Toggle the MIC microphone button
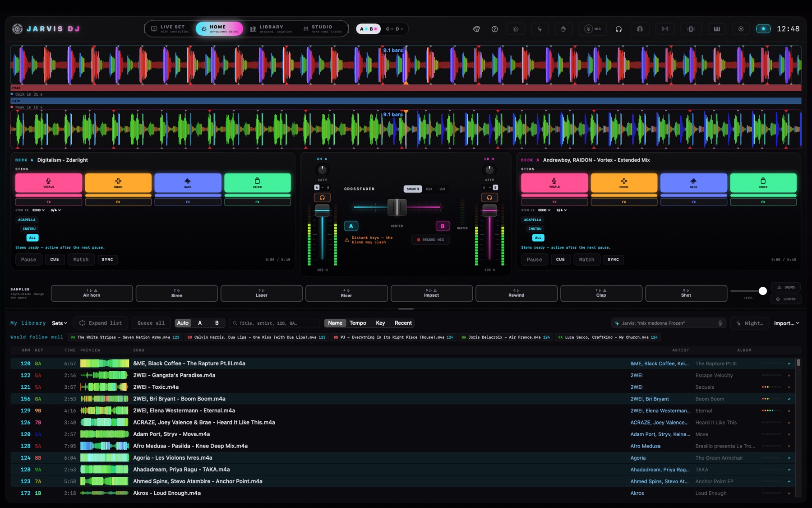The image size is (812, 508). click(593, 29)
